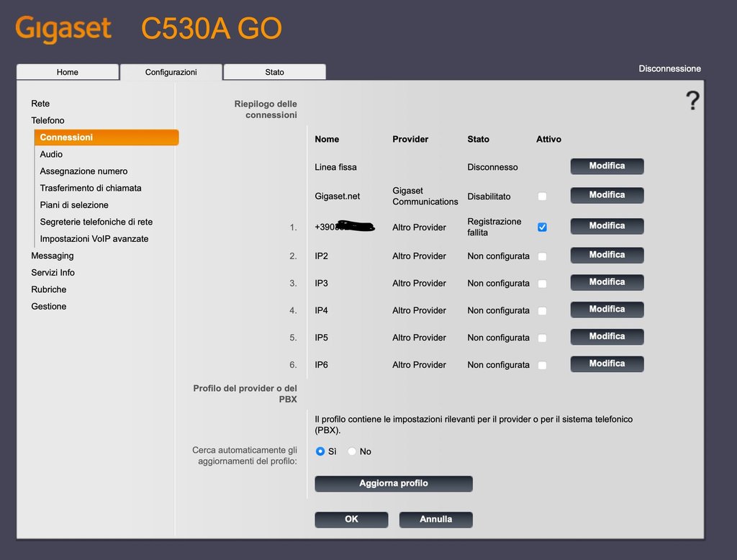Screen dimensions: 737x560
Task: Click the C530A GO model title
Action: click(x=212, y=28)
